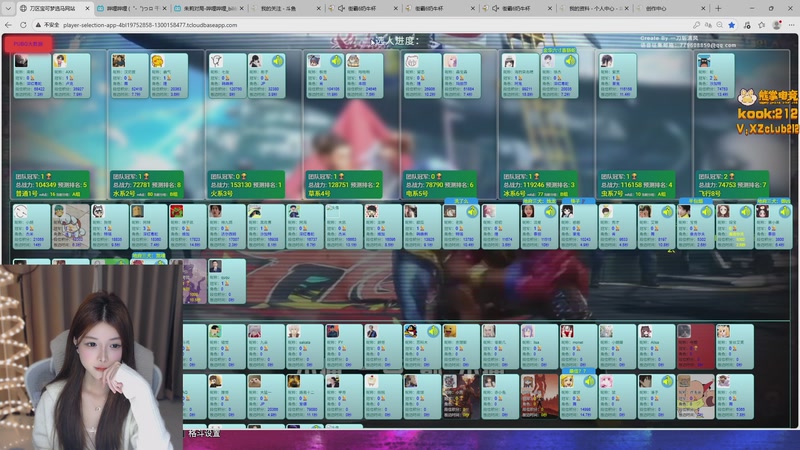Click the zoom magnifier icon in the address bar
Screen dimensions: 800x450
pos(720,24)
